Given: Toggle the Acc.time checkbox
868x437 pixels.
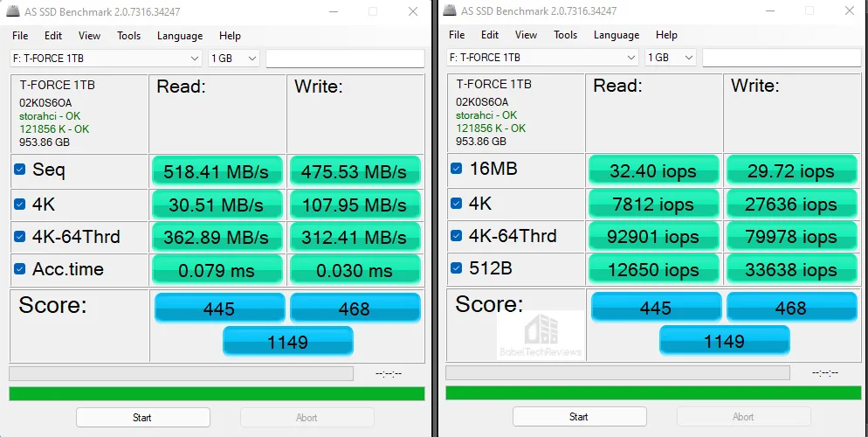Looking at the screenshot, I should [x=19, y=269].
